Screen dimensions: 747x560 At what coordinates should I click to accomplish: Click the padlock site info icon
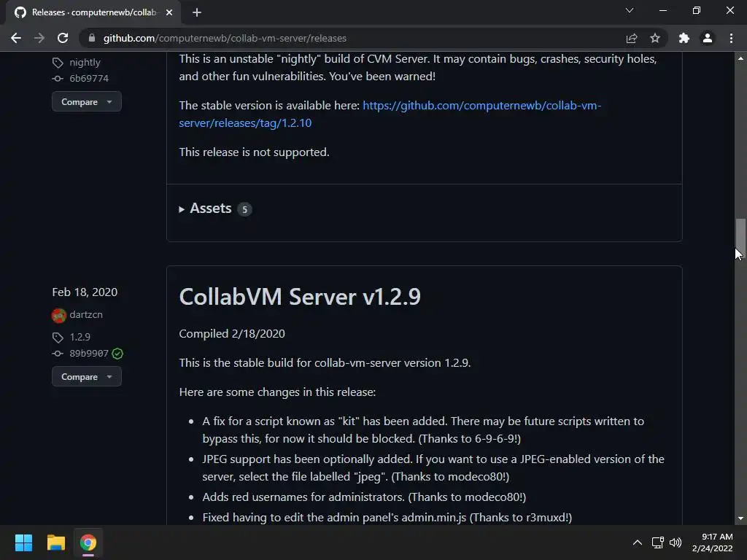coord(92,38)
